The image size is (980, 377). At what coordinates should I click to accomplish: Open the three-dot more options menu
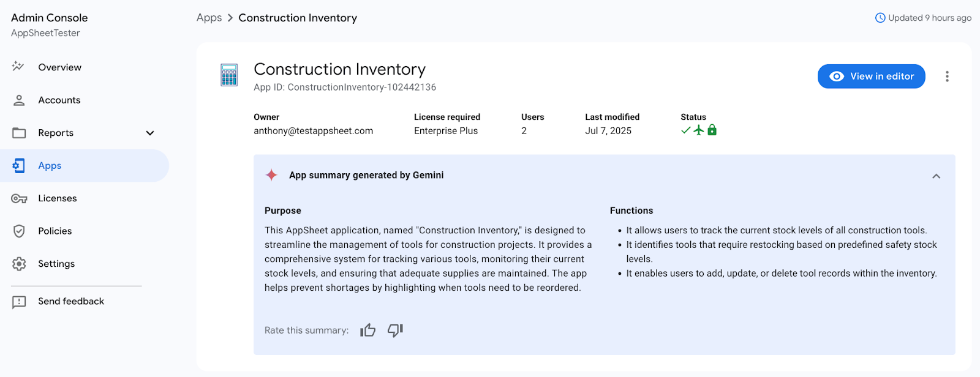tap(947, 77)
